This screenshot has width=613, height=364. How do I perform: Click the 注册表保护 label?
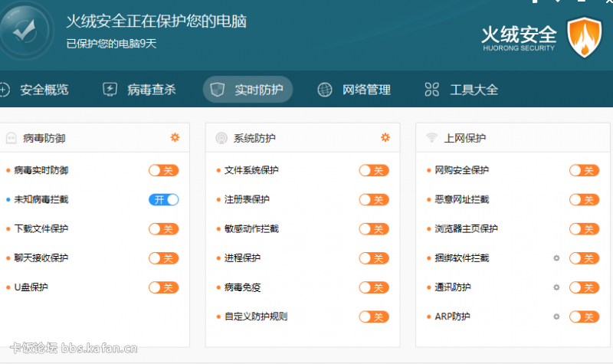[x=247, y=199]
